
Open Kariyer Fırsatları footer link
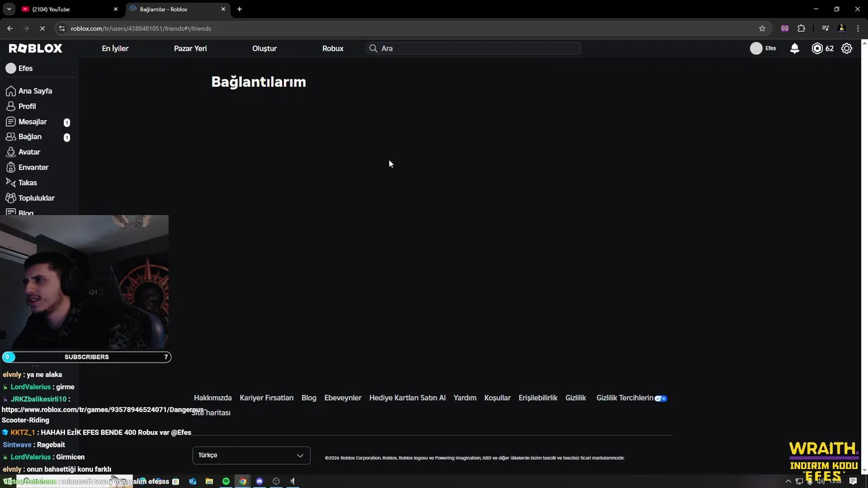coord(267,398)
